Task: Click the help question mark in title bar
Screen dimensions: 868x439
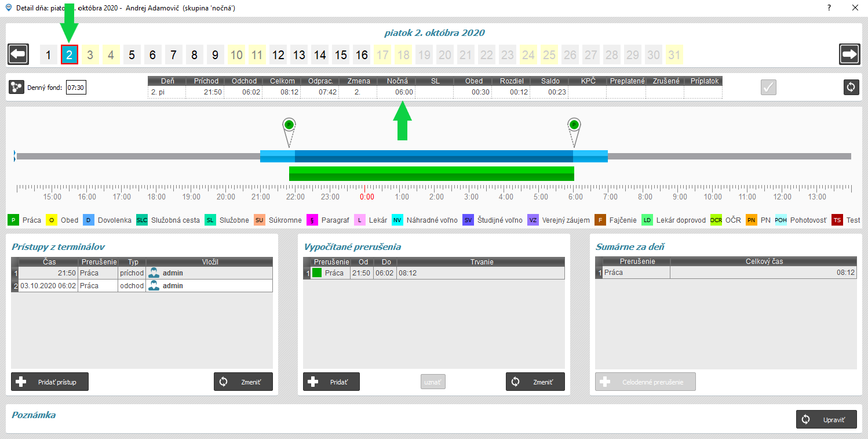Action: click(829, 8)
